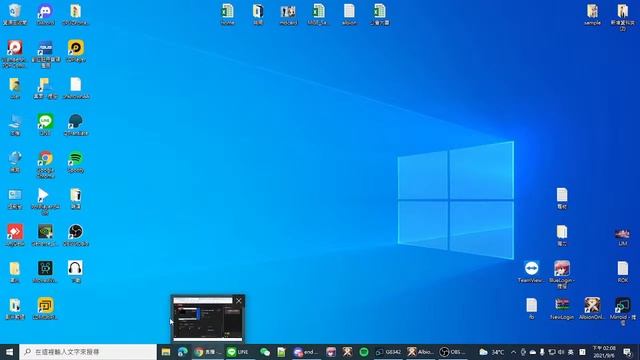Image resolution: width=640 pixels, height=360 pixels.
Task: Expand the hidden system tray icons
Action: (513, 352)
